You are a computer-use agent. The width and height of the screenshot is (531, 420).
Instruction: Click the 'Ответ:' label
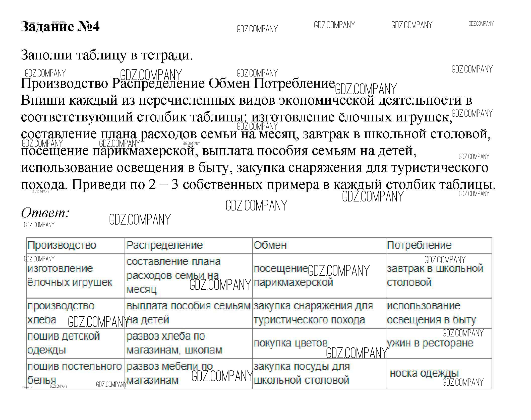[45, 213]
